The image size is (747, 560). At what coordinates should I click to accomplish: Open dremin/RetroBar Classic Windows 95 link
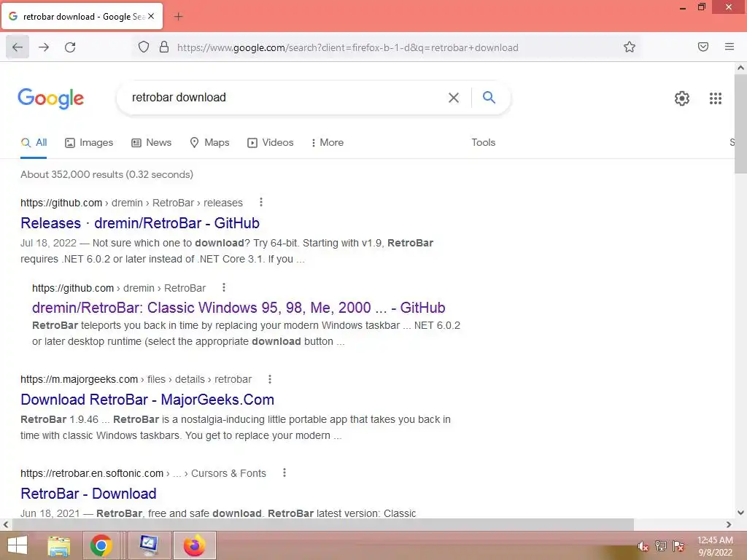239,308
